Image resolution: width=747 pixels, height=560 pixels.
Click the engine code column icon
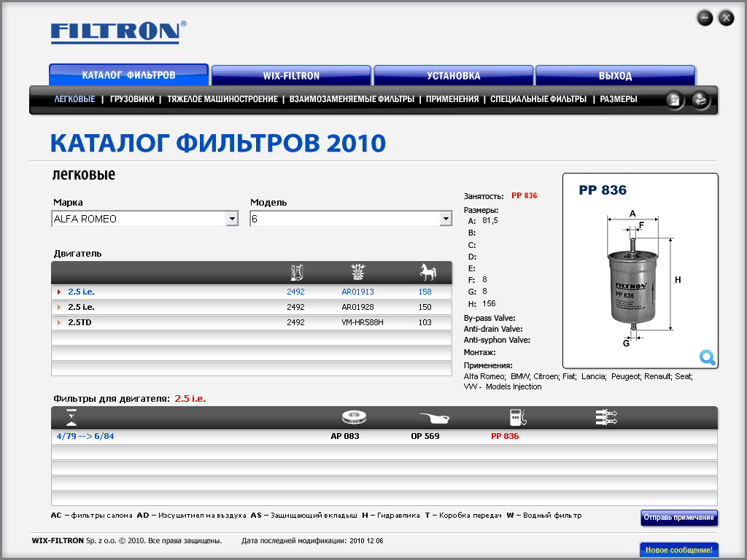click(x=357, y=273)
